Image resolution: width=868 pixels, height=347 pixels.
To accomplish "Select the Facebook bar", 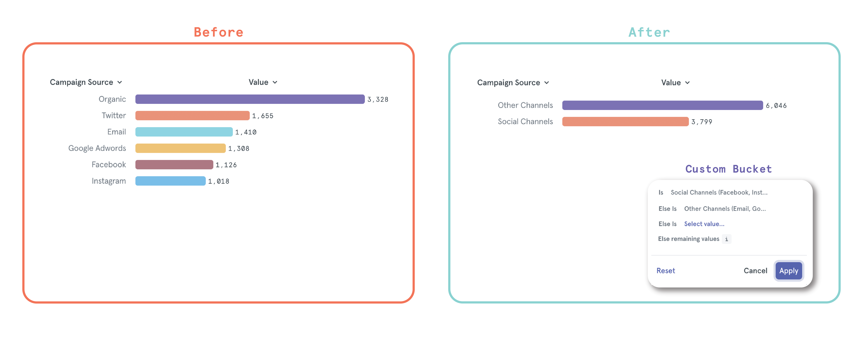I will (x=174, y=165).
